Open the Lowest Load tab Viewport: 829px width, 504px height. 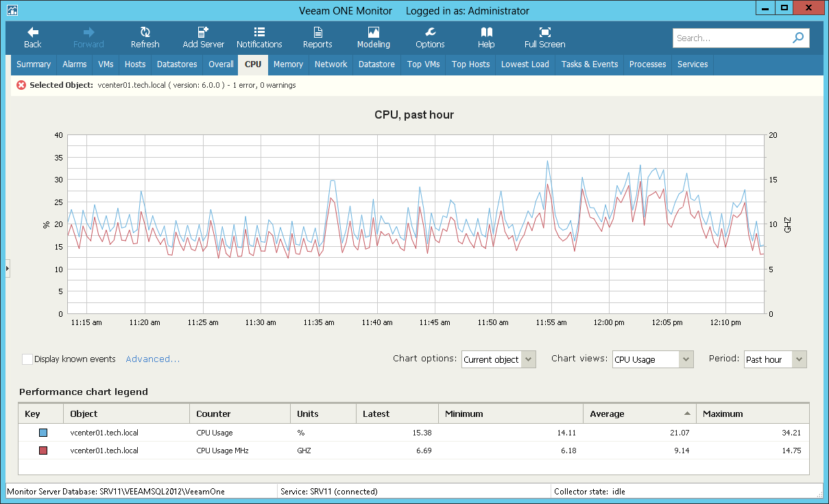pos(525,64)
